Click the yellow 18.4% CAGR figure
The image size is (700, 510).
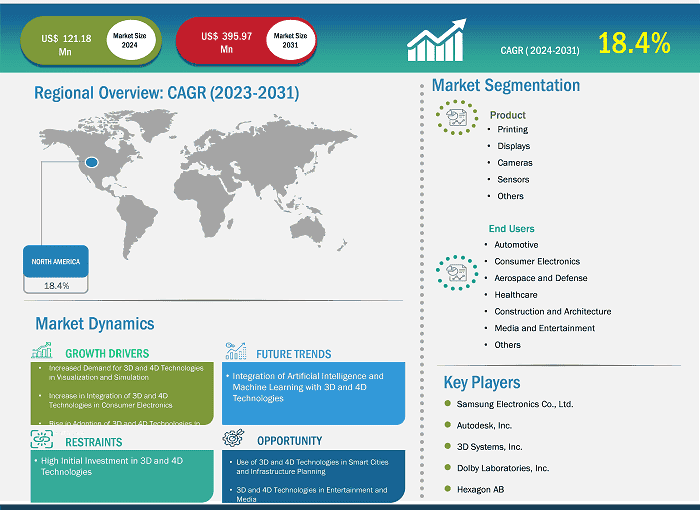tap(634, 43)
